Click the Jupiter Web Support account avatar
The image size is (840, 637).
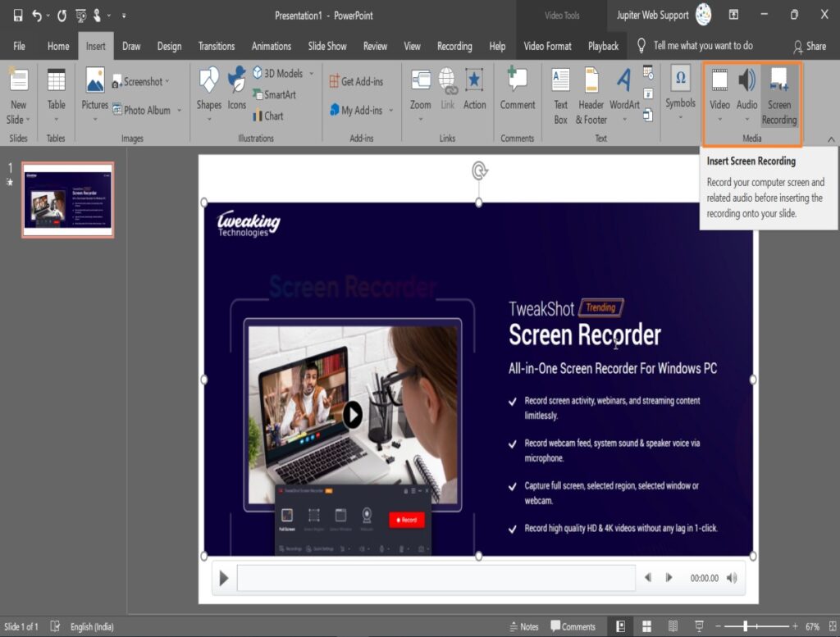click(703, 15)
